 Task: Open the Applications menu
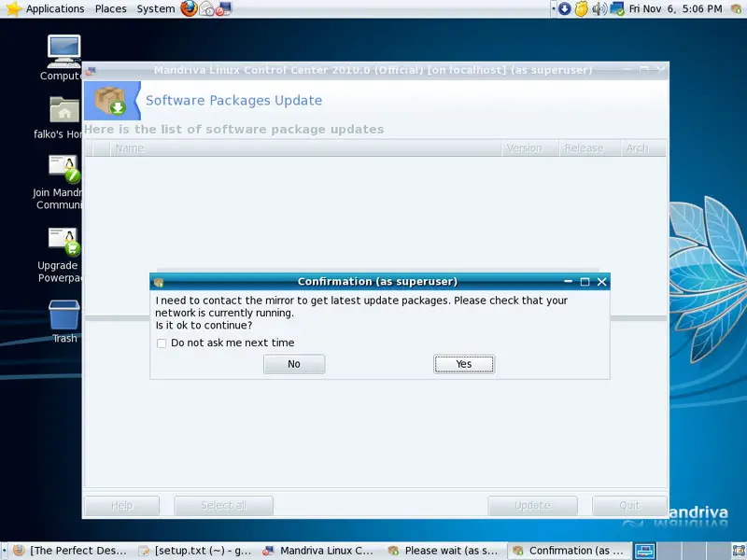47,8
